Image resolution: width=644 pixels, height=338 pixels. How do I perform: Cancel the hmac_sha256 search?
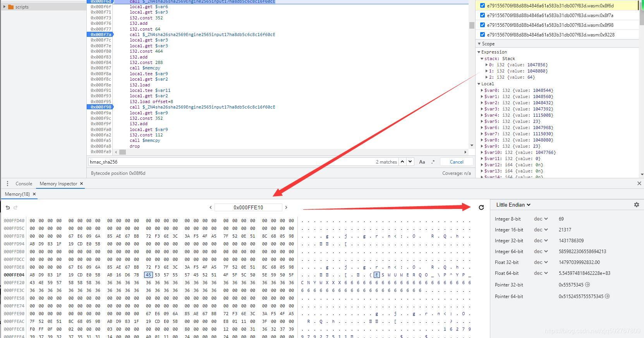456,162
